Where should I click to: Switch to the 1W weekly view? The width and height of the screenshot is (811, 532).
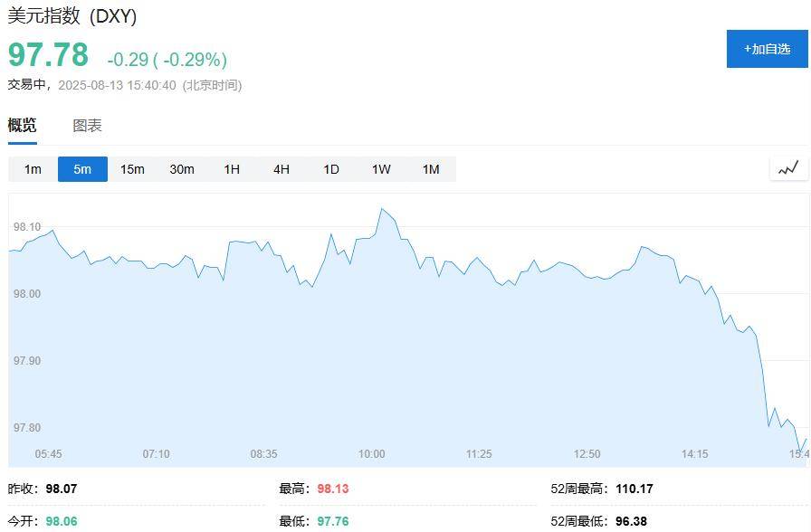[381, 169]
